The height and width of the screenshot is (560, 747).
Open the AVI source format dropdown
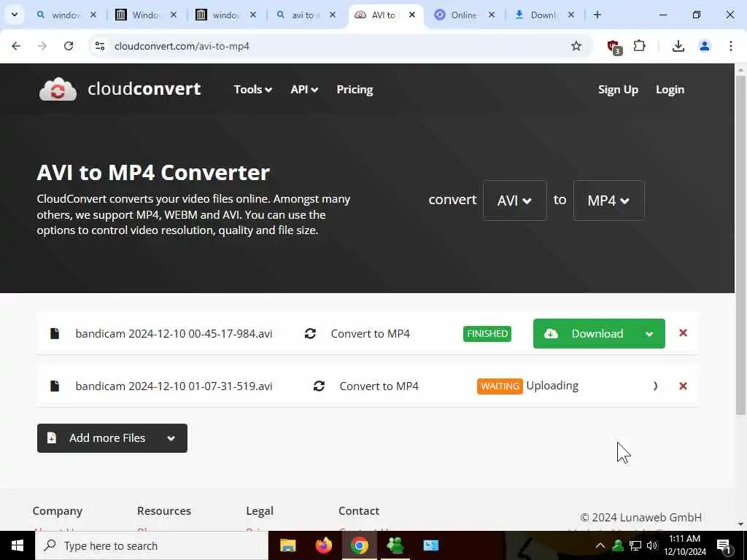click(514, 201)
